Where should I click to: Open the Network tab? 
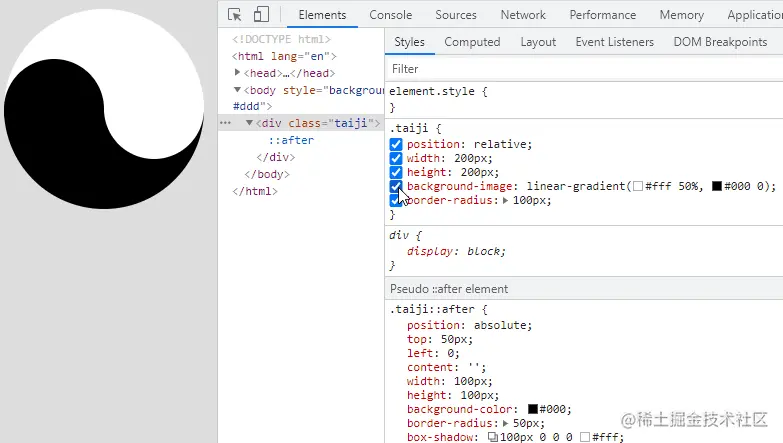[523, 15]
